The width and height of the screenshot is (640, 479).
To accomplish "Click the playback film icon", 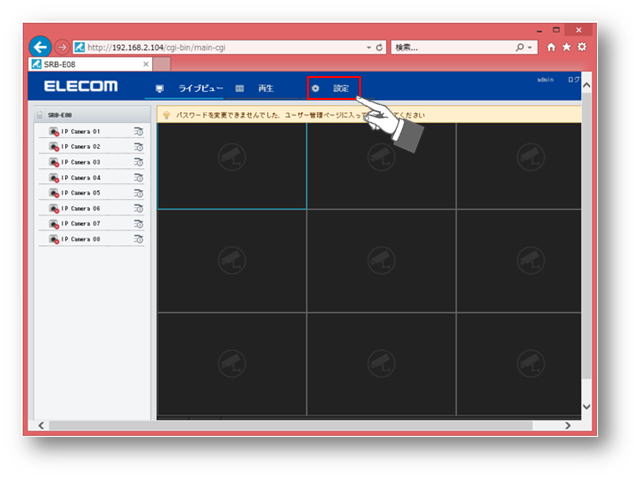I will tap(240, 89).
